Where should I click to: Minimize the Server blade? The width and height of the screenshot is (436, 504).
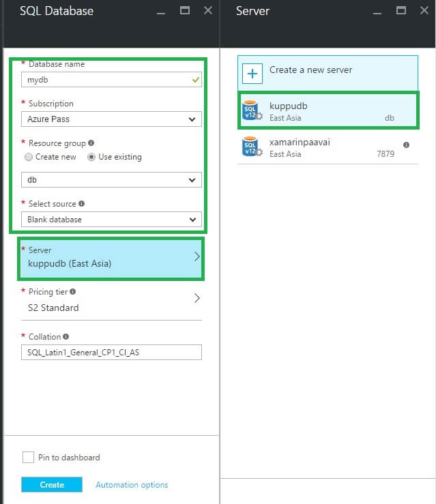point(377,13)
